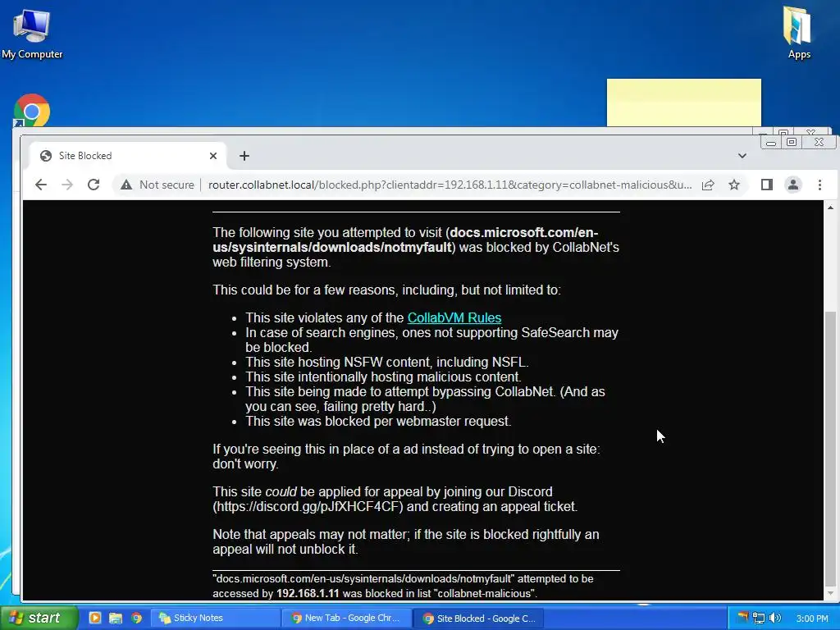Click the 'Not secure' label

click(167, 185)
